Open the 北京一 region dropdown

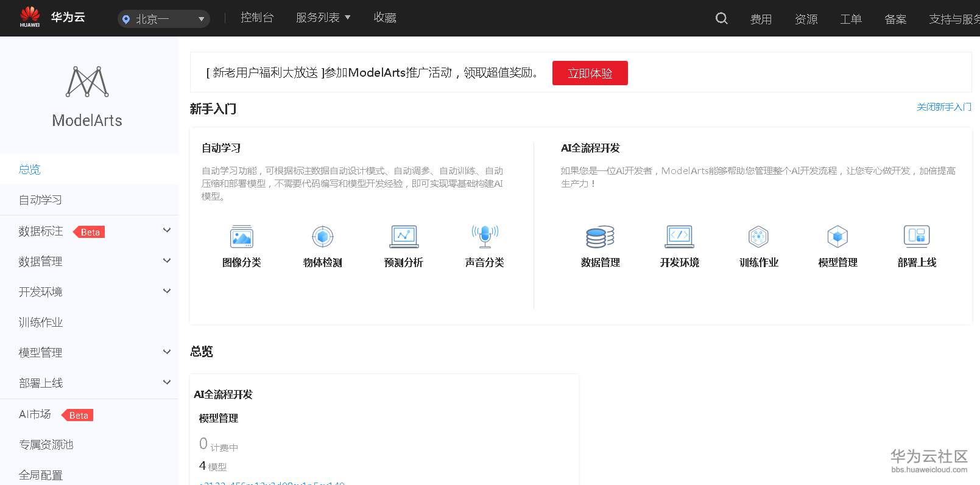tap(164, 19)
